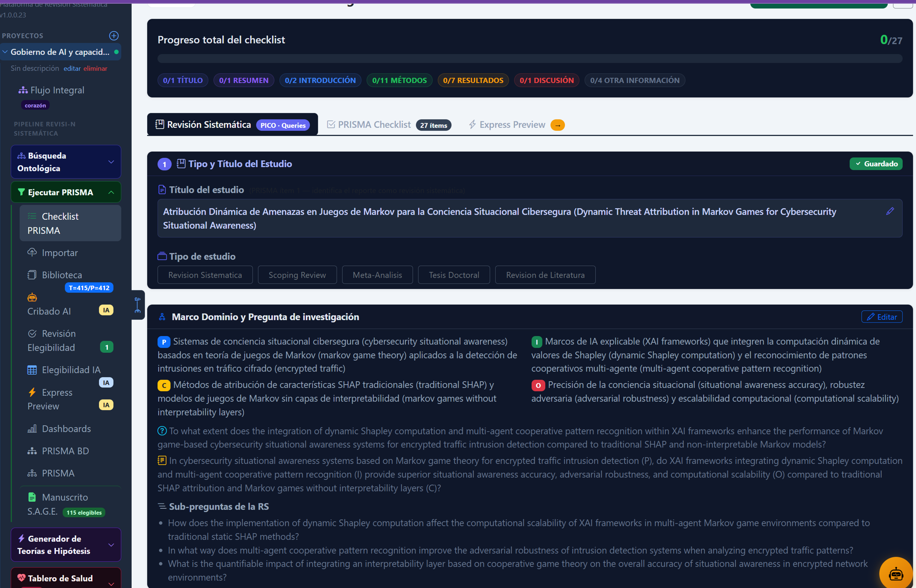
Task: Click the Cribado AI robot icon
Action: 32,297
